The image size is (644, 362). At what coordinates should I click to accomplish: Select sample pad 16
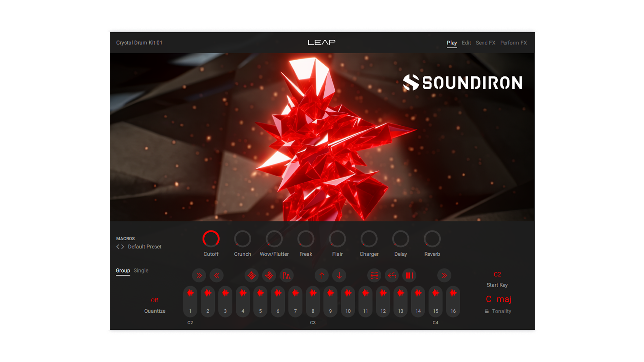pos(453,301)
